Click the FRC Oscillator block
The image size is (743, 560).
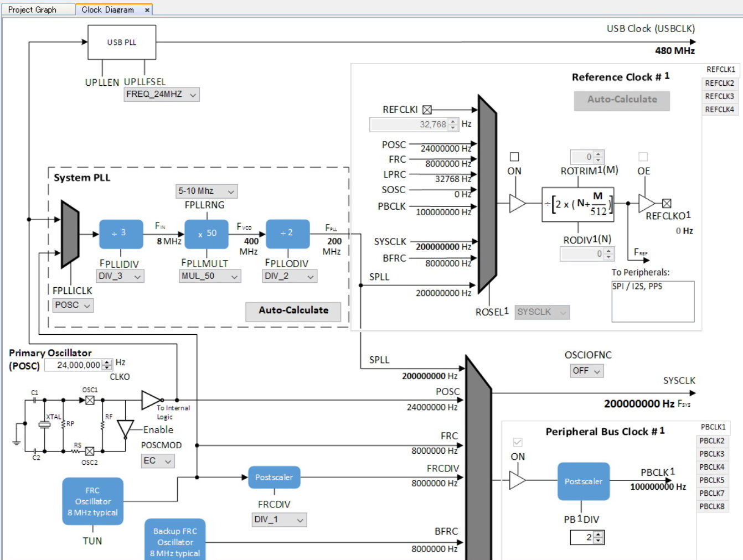pyautogui.click(x=92, y=501)
